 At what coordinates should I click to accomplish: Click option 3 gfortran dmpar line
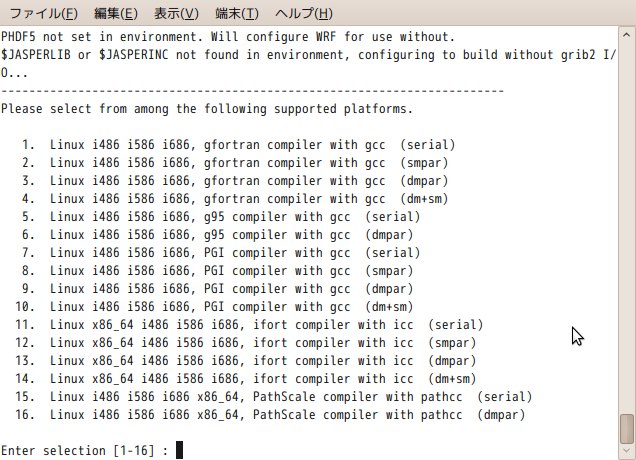[x=235, y=181]
